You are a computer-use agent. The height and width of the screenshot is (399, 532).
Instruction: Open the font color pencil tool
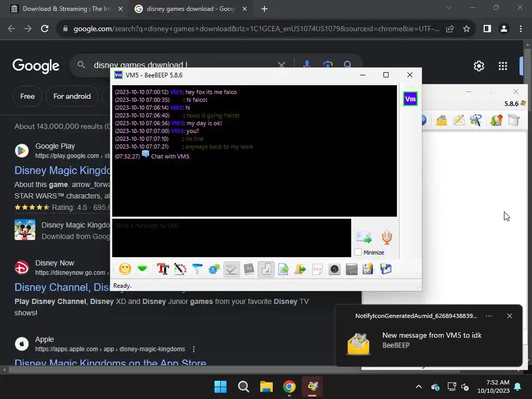pos(180,270)
